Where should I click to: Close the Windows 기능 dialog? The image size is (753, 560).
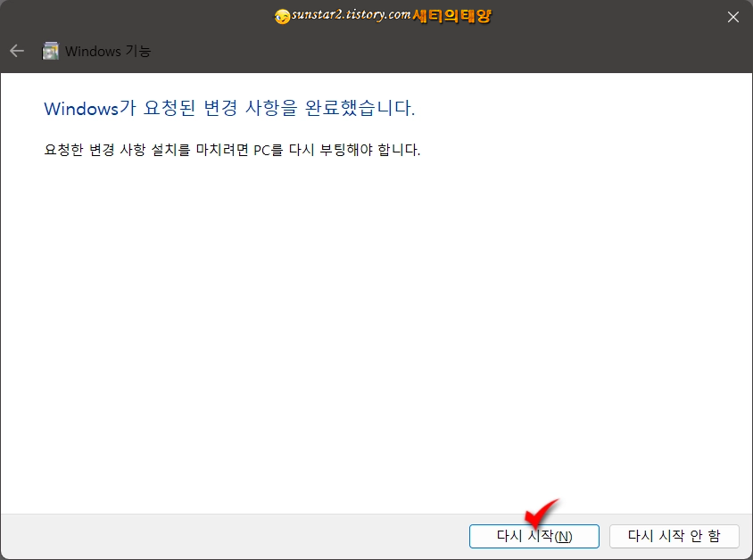point(732,17)
